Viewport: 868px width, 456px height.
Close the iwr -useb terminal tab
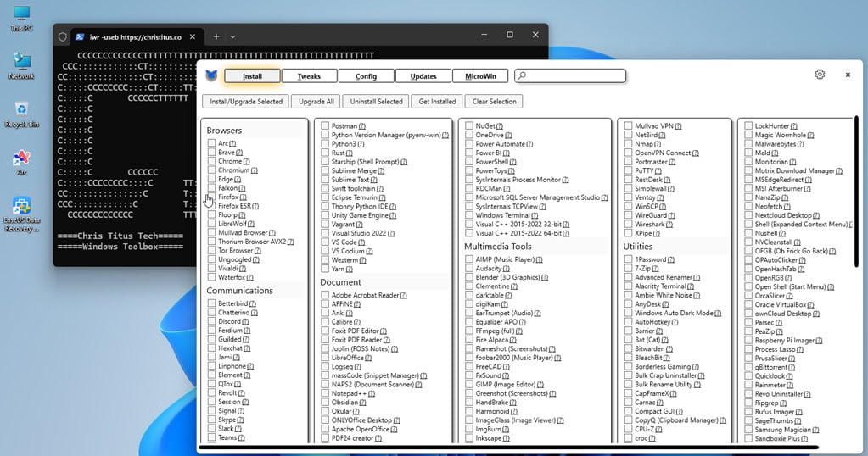click(193, 37)
